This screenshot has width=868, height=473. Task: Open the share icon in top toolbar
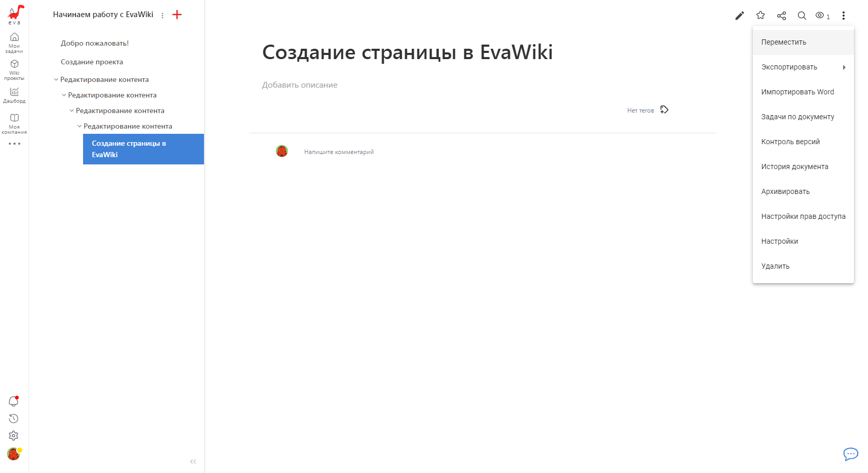point(781,16)
